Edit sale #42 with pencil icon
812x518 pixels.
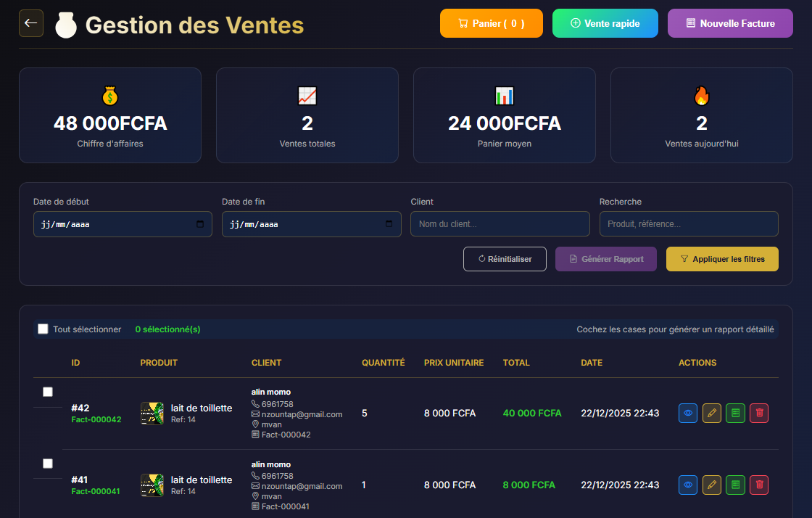[712, 414]
